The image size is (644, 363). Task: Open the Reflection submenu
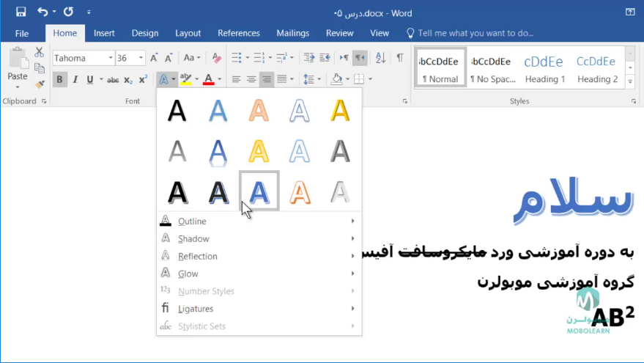coord(259,256)
